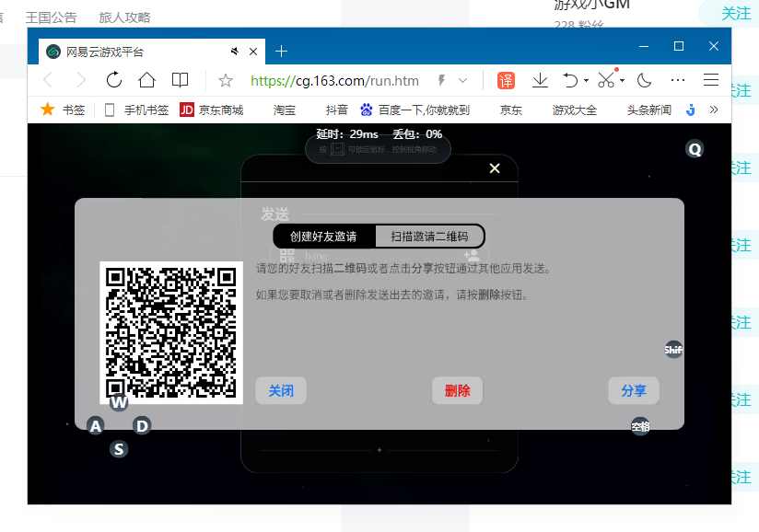This screenshot has width=759, height=532.
Task: Open 头条新闻 bookmark
Action: point(649,110)
